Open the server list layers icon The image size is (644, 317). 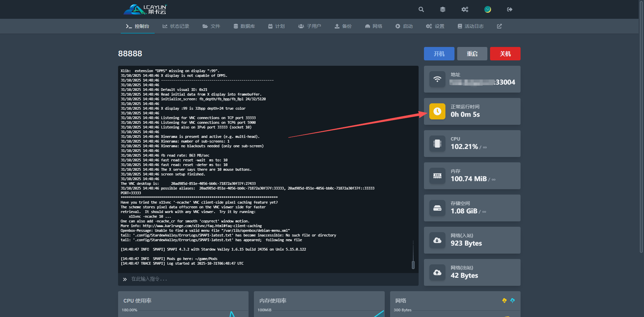[x=443, y=9]
